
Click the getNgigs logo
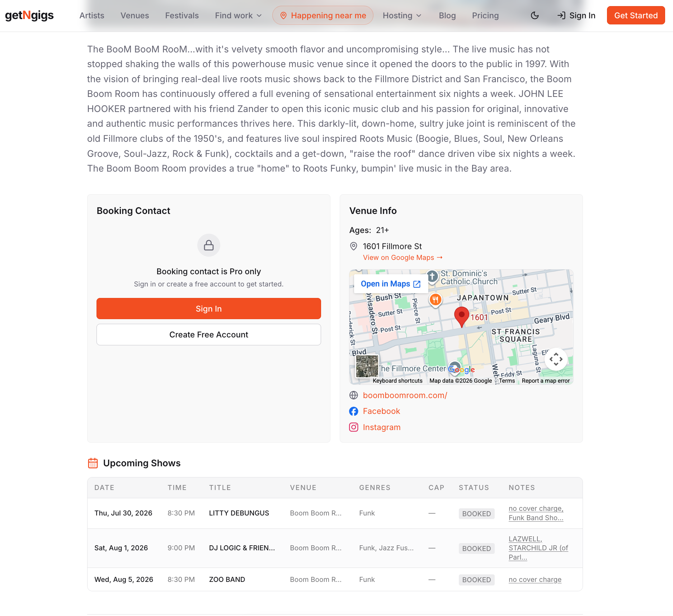click(29, 15)
